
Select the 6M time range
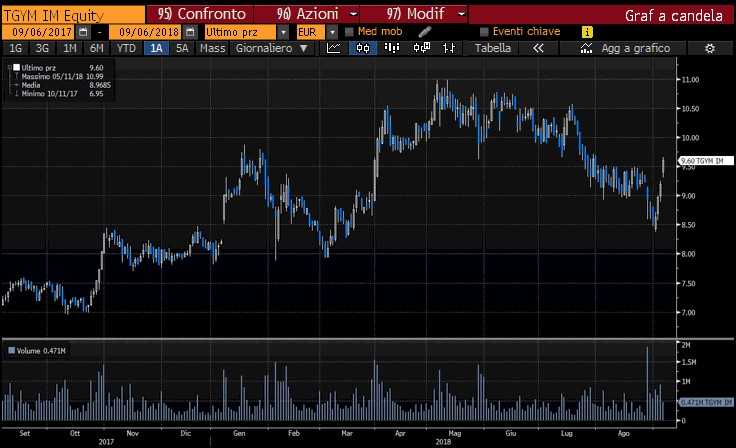click(97, 48)
